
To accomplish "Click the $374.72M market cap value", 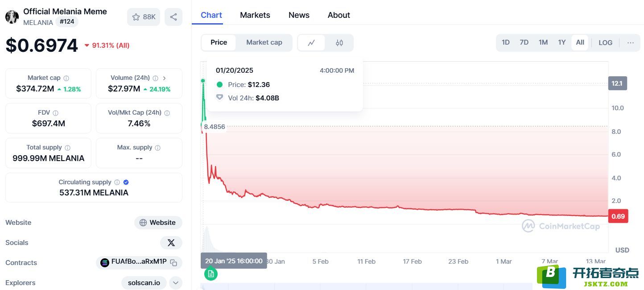I will point(35,89).
